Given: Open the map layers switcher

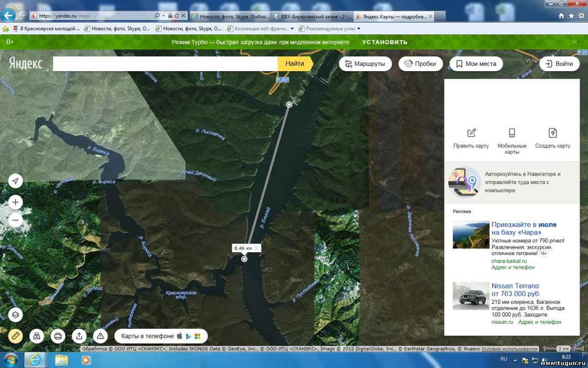Looking at the screenshot, I should point(16,315).
